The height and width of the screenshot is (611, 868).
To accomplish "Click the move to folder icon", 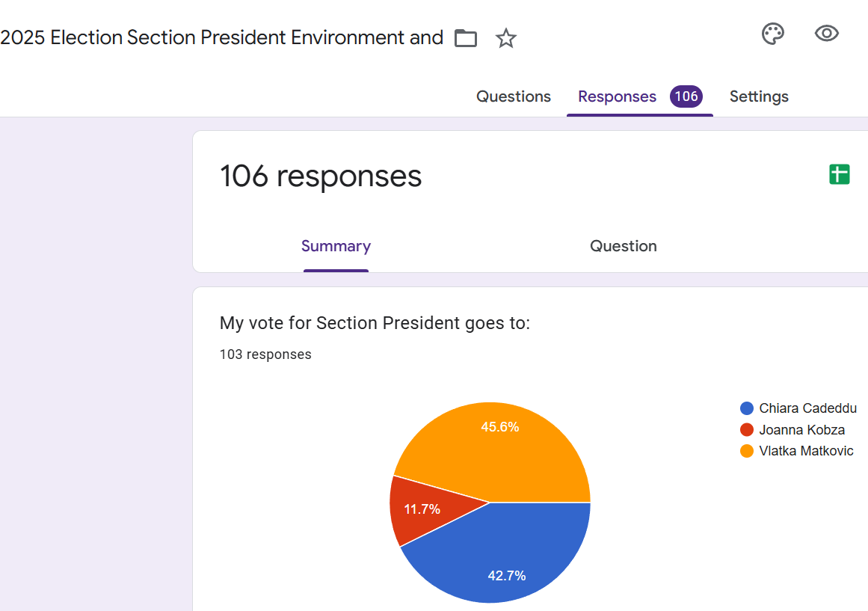I will point(466,38).
